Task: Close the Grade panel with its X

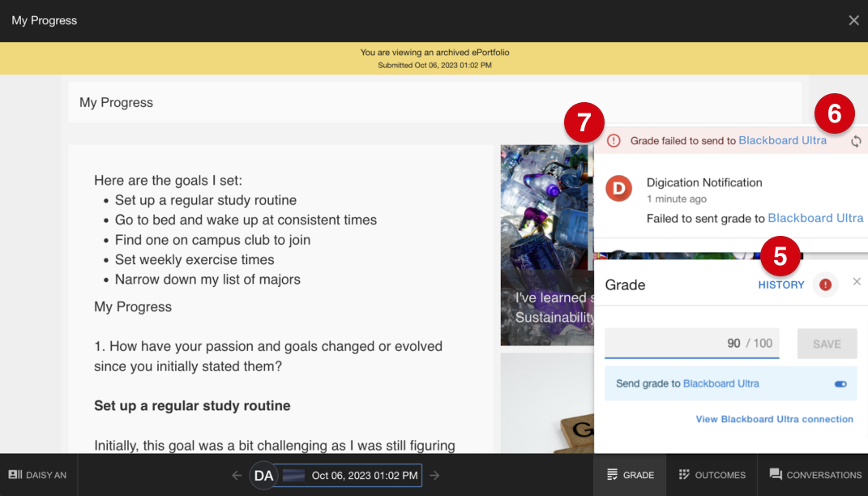Action: click(857, 282)
